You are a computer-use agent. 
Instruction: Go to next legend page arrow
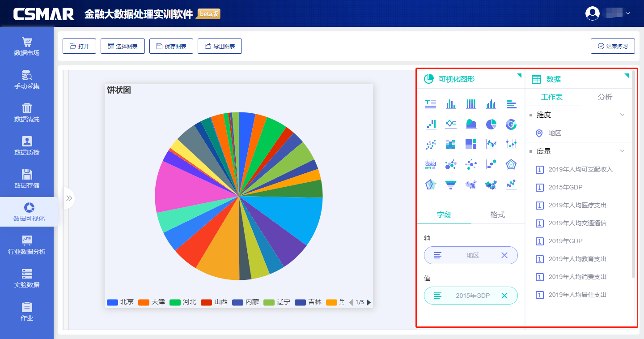pyautogui.click(x=369, y=302)
